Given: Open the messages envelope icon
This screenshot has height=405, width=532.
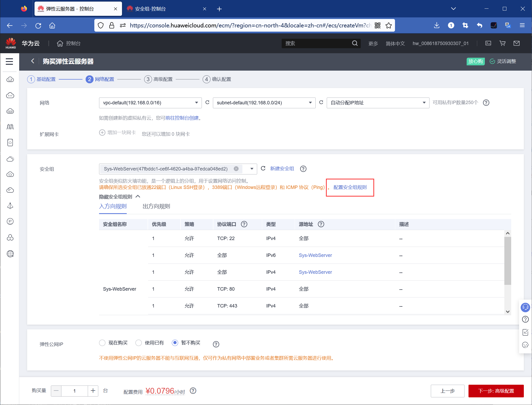Looking at the screenshot, I should point(516,43).
